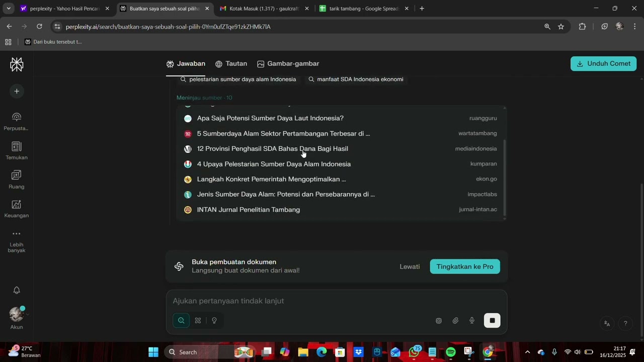
Task: Open the tab search dropdown arrow
Action: (9, 9)
